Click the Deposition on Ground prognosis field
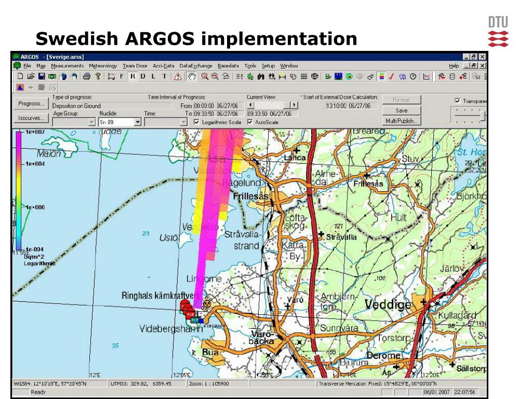The height and width of the screenshot is (399, 532). click(x=112, y=106)
